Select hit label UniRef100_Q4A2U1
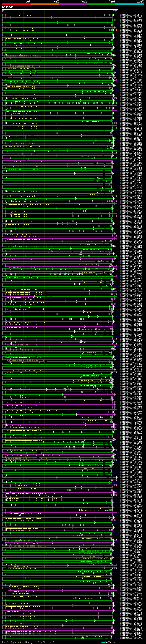 (131, 103)
